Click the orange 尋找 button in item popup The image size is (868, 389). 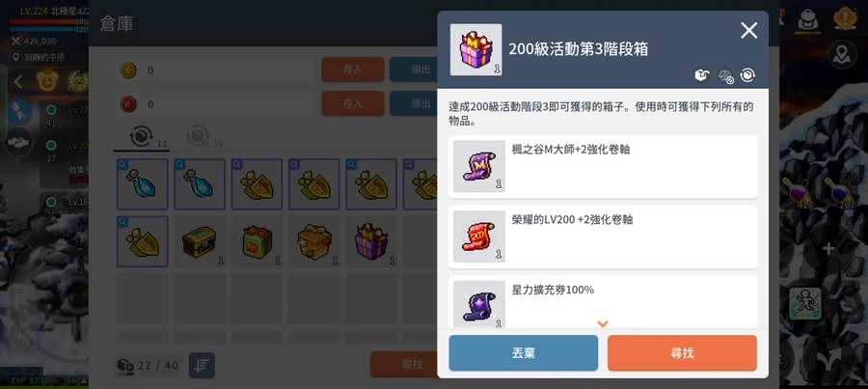[x=682, y=353]
